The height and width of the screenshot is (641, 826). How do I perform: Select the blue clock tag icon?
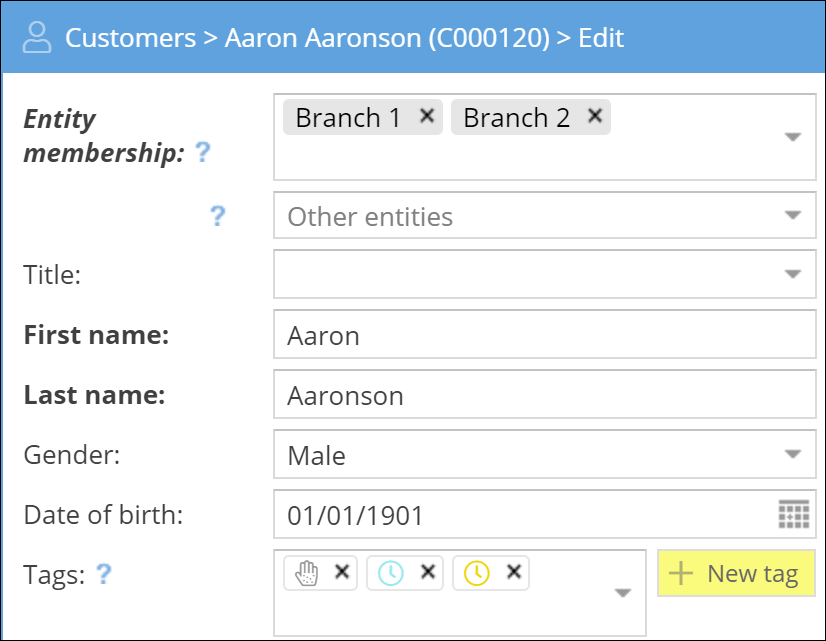click(391, 573)
